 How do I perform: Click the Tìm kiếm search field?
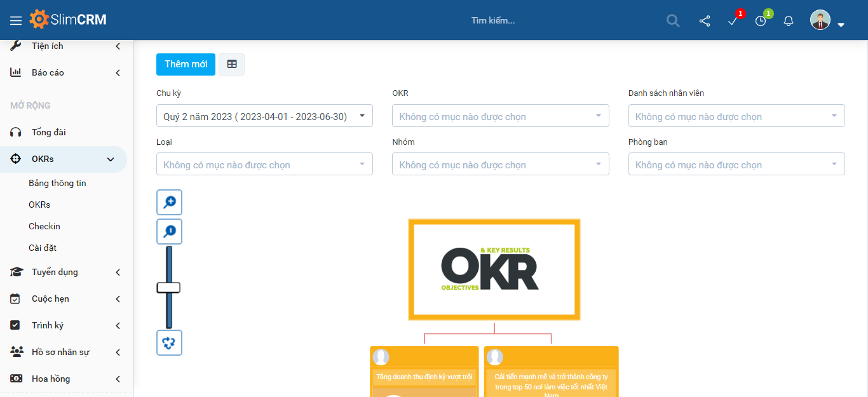[x=493, y=20]
